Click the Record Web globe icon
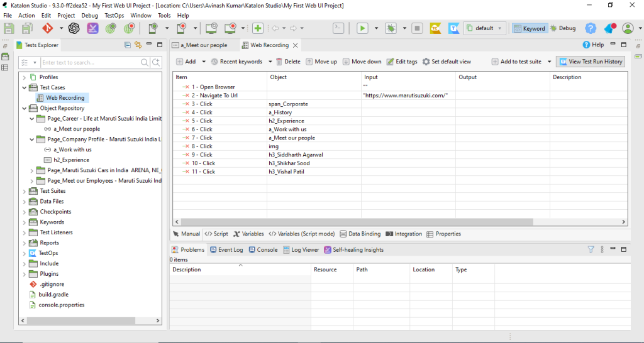 click(130, 28)
